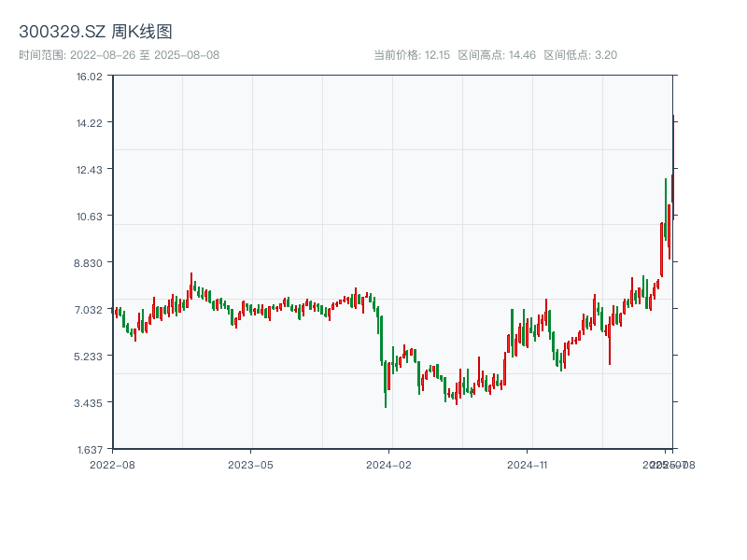Viewport: 747px width, 560px height.
Task: Click the 2023-05 date axis label
Action: (x=251, y=464)
